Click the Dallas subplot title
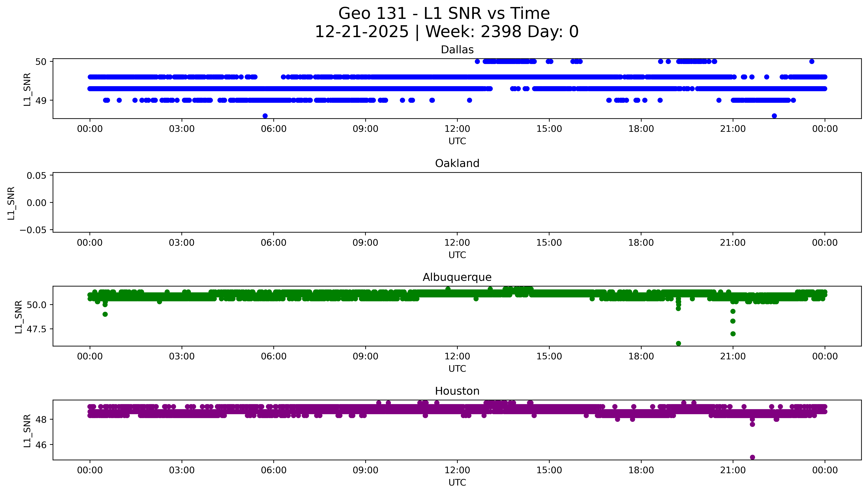The height and width of the screenshot is (494, 868). point(457,50)
